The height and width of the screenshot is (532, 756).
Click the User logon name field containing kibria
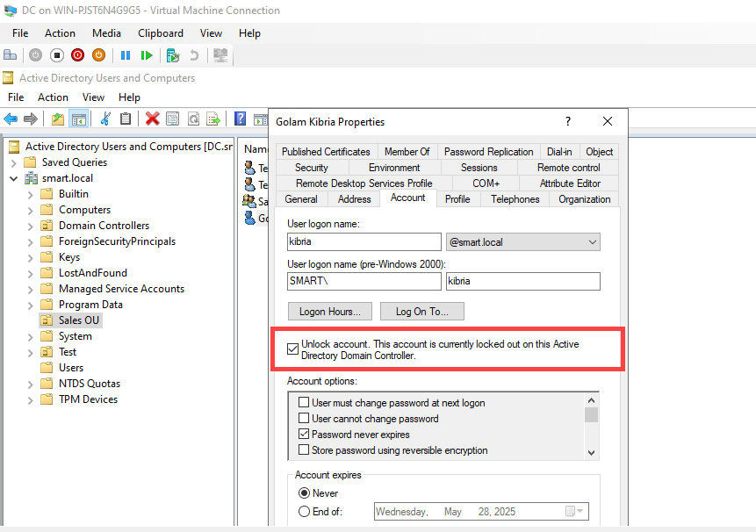tap(364, 241)
